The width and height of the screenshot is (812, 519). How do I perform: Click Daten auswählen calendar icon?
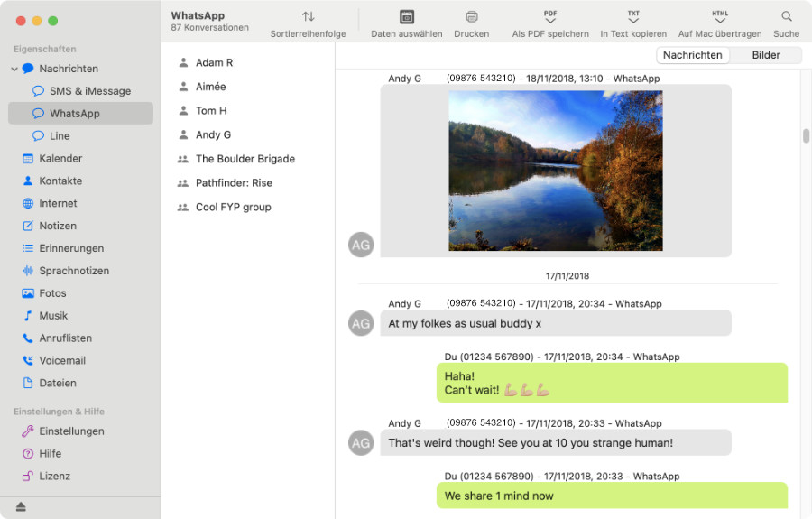(407, 16)
